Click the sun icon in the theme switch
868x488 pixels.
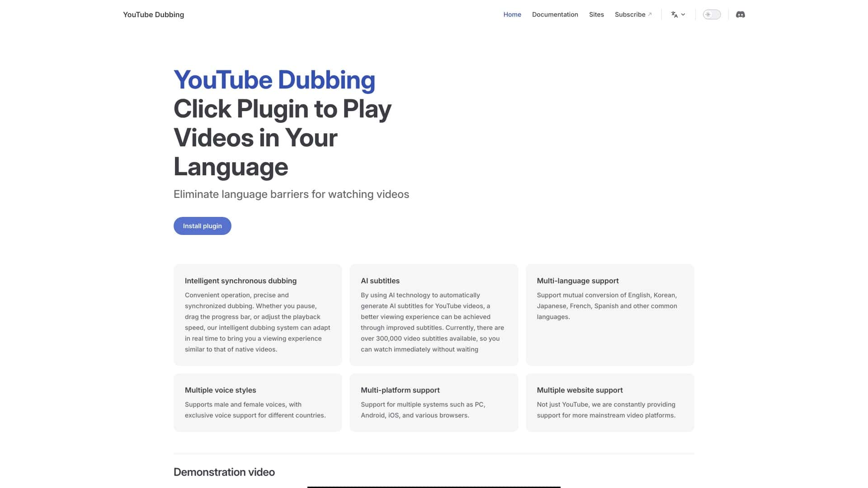708,14
